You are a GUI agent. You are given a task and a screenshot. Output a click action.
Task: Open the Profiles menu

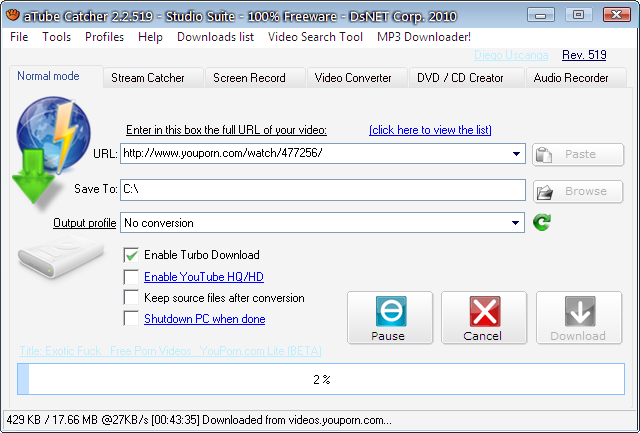coord(104,37)
